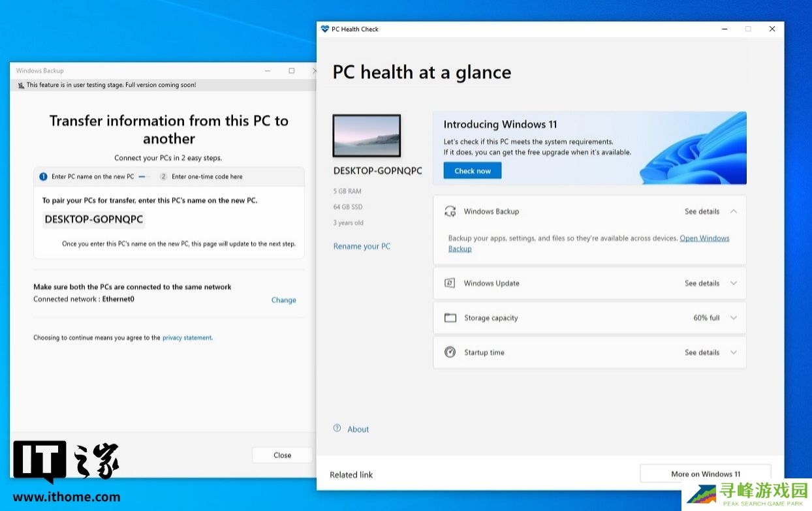Collapse the Windows Backup section
The image size is (812, 511).
pos(734,211)
